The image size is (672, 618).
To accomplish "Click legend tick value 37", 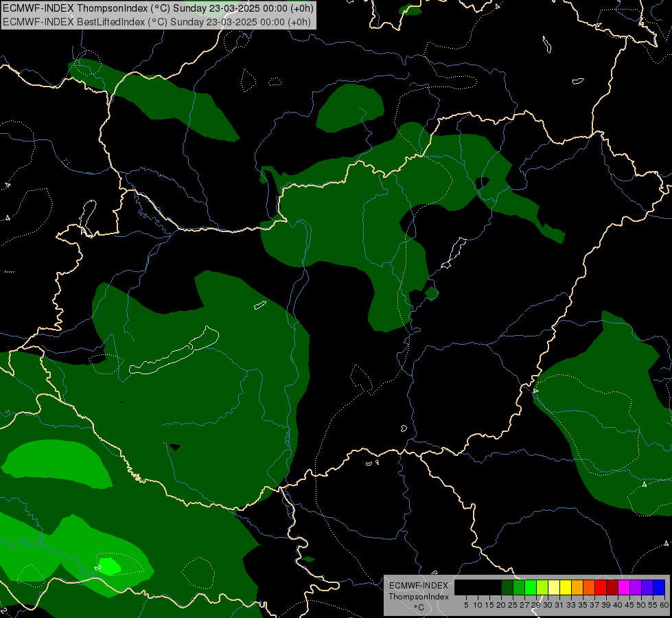I will pos(595,605).
